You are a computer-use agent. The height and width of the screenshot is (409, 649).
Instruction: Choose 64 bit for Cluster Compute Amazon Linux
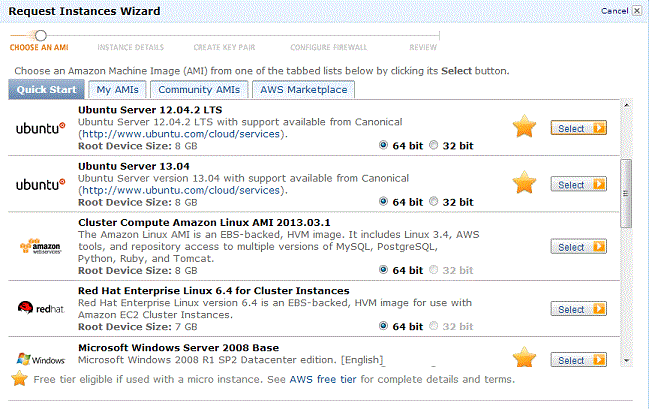click(x=383, y=269)
